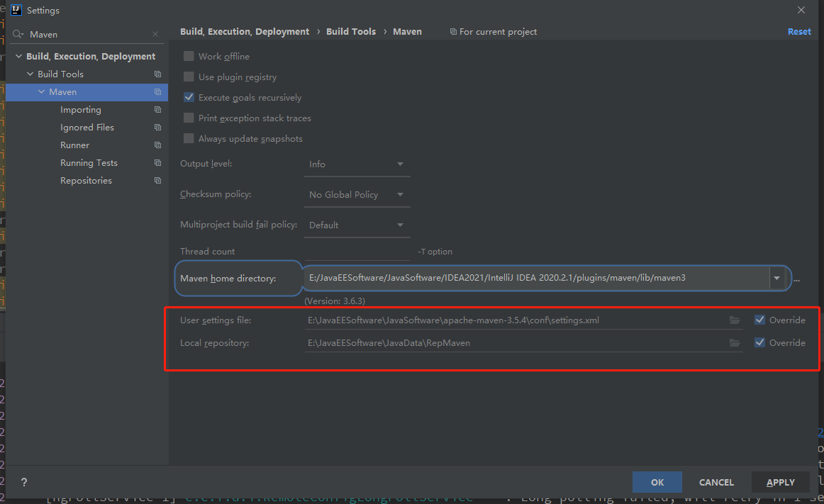The image size is (824, 504).
Task: Browse folder icon for User settings file
Action: 734,320
